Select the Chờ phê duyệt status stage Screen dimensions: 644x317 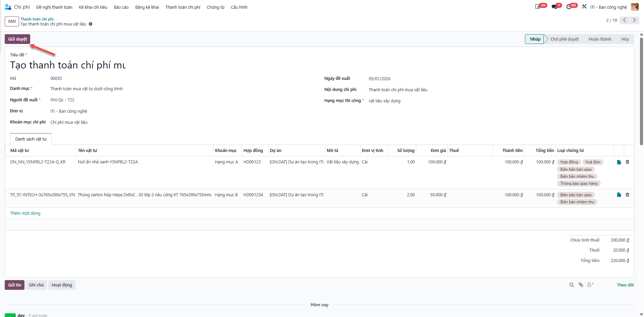click(x=565, y=39)
